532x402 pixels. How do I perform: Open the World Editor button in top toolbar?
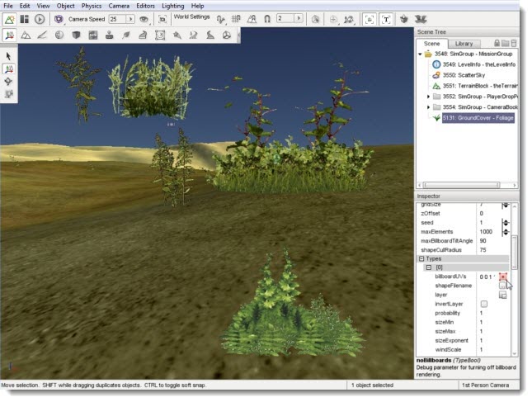10,19
